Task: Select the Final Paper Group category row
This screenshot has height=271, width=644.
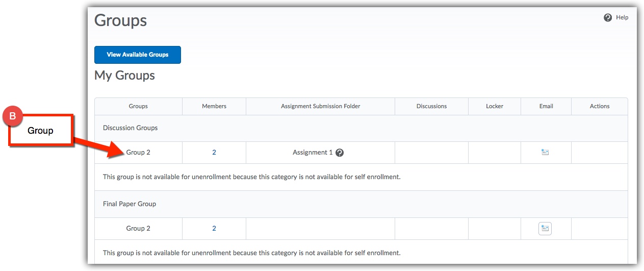Action: [130, 204]
